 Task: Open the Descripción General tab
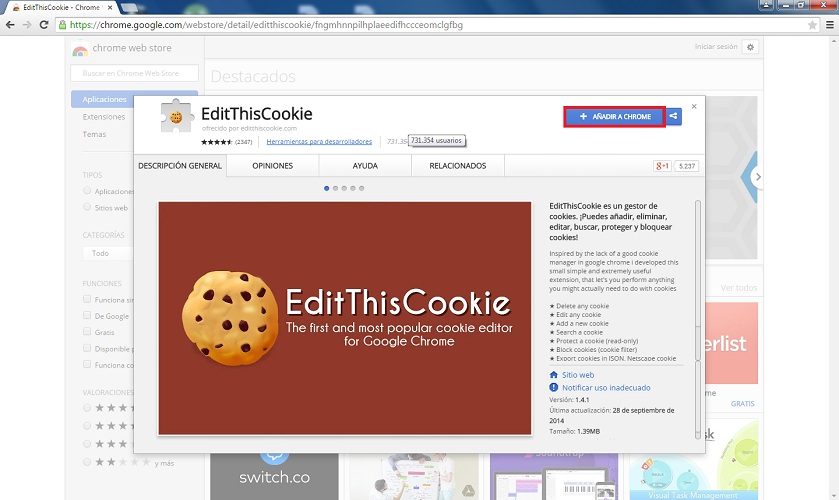180,166
